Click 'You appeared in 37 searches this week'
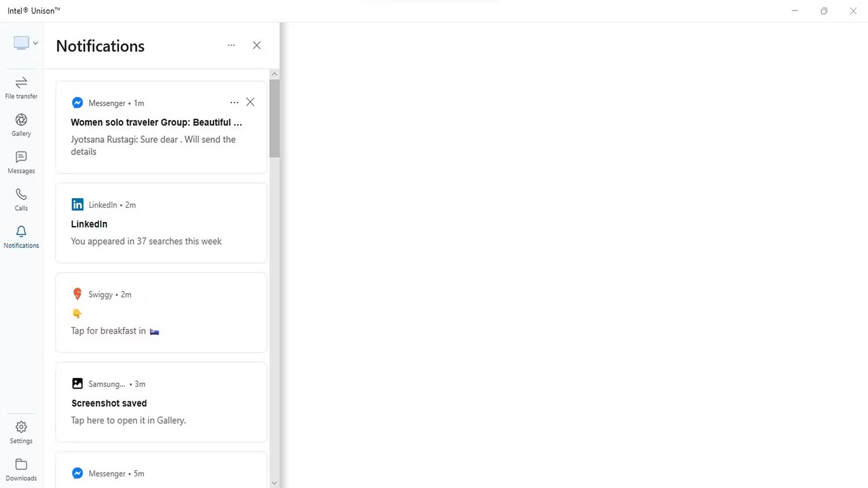Viewport: 868px width, 488px height. (146, 242)
